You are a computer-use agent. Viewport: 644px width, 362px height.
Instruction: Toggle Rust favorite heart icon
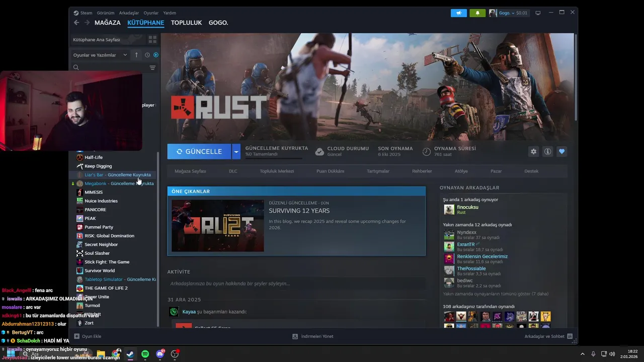(x=562, y=151)
